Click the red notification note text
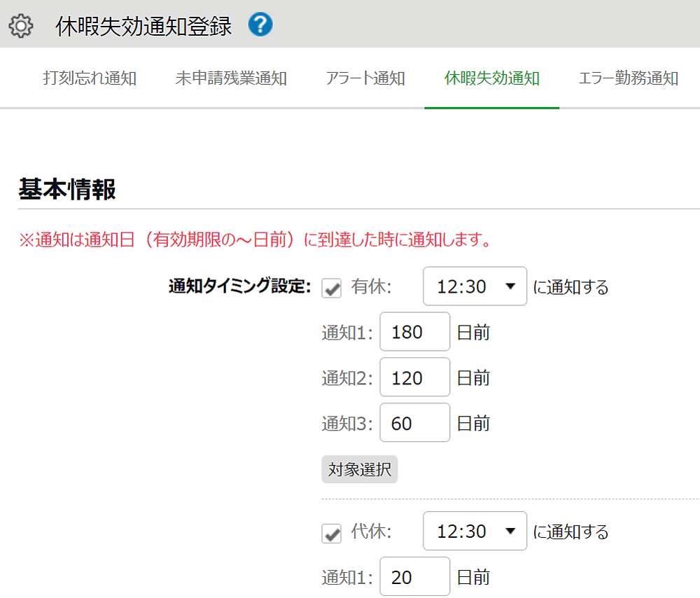Screen dimensions: 700x598 255,239
